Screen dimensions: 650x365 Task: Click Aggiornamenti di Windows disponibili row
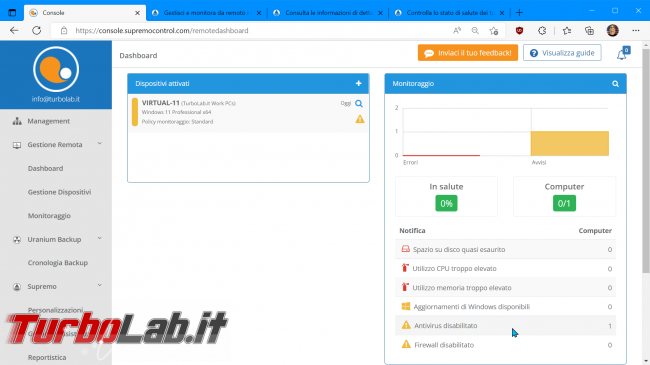505,307
